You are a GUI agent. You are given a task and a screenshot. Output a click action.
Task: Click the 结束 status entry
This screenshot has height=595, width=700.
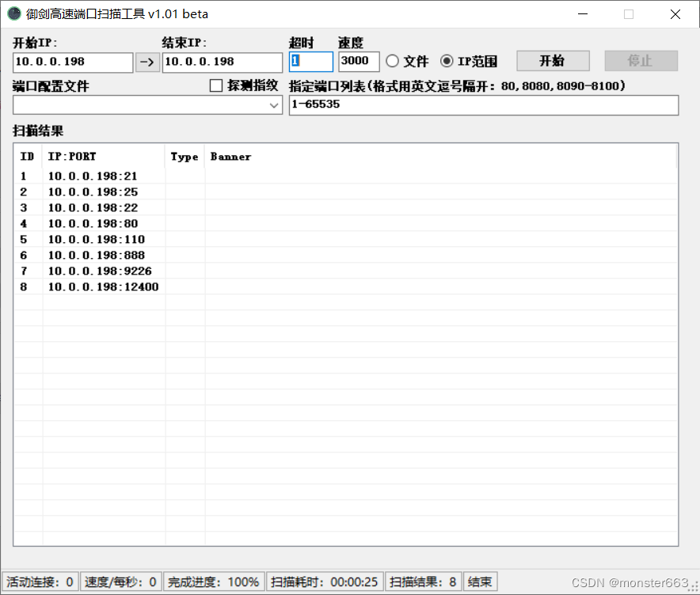[x=481, y=582]
